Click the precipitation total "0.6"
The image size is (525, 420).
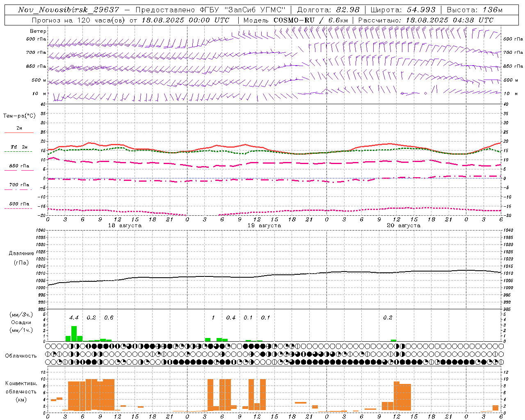[109, 317]
